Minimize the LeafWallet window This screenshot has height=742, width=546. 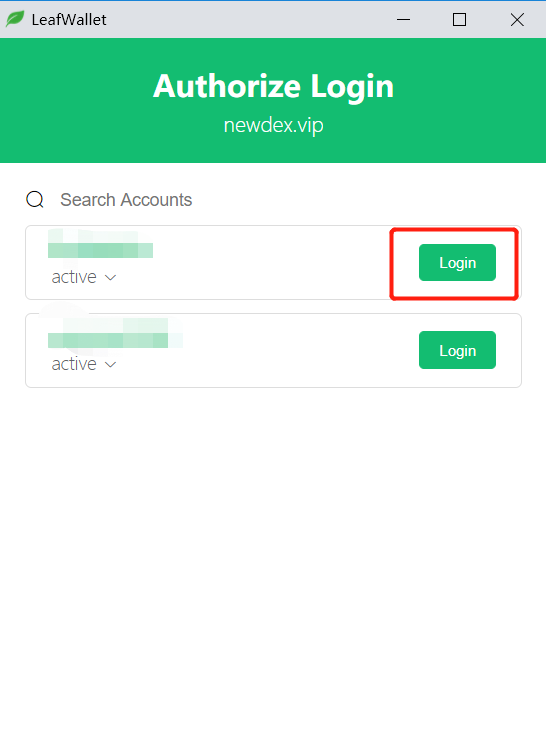(x=403, y=19)
